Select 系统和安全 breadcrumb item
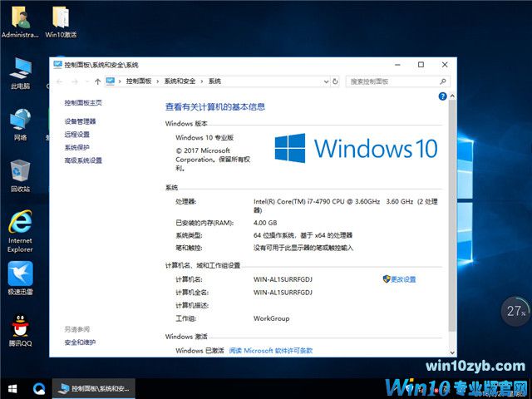Viewport: 532px width, 399px height. point(180,81)
